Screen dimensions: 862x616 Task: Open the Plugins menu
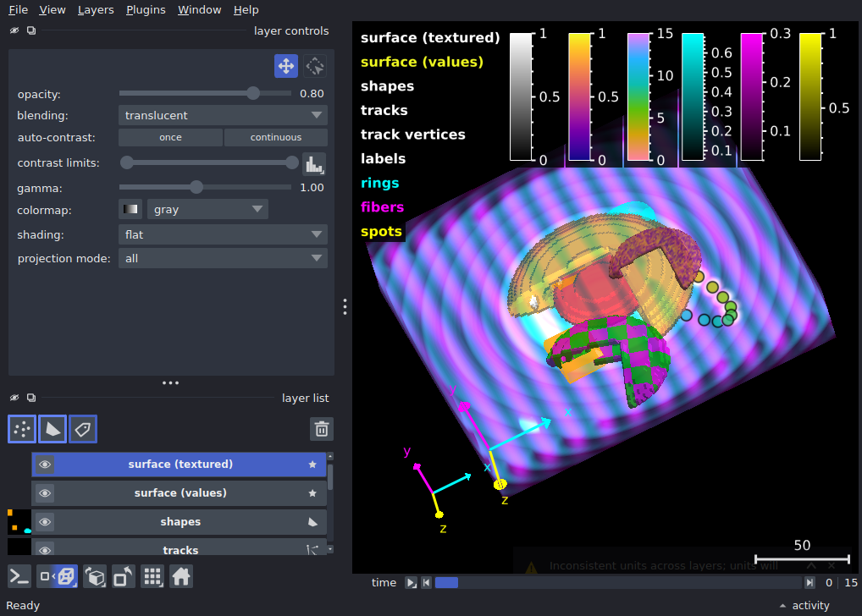146,10
